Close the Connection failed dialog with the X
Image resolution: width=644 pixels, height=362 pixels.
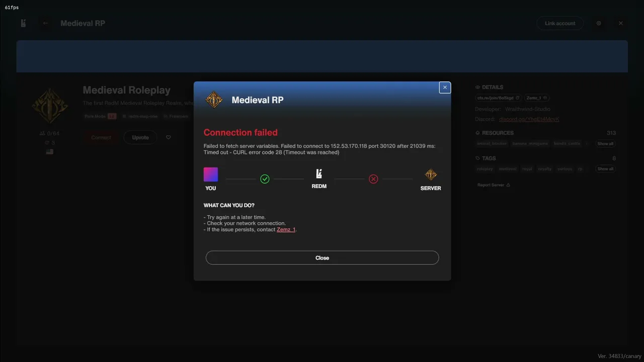click(x=445, y=87)
